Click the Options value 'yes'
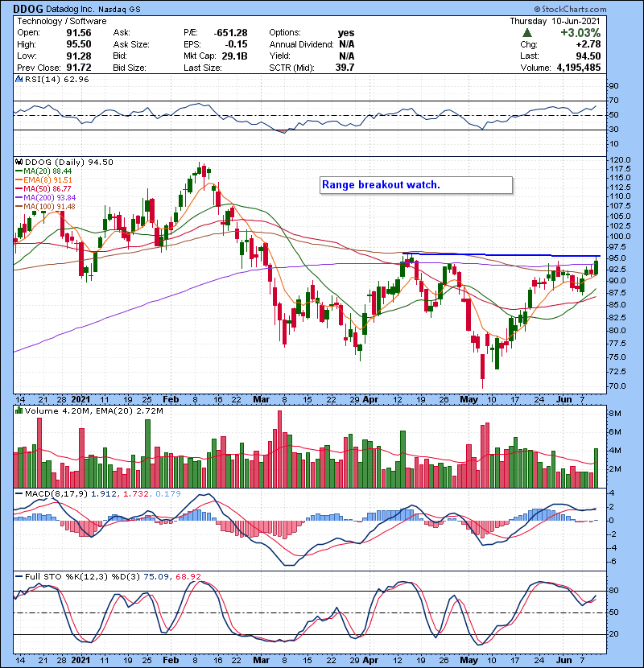 [345, 33]
